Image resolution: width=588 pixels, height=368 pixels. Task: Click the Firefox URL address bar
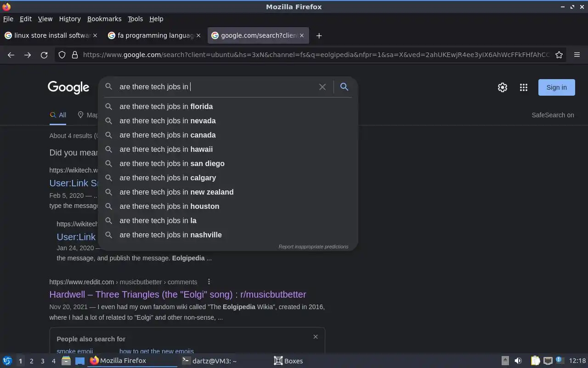(316, 55)
